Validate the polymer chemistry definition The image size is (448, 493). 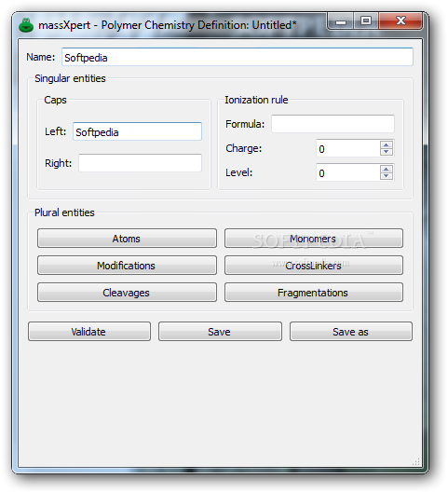[89, 332]
